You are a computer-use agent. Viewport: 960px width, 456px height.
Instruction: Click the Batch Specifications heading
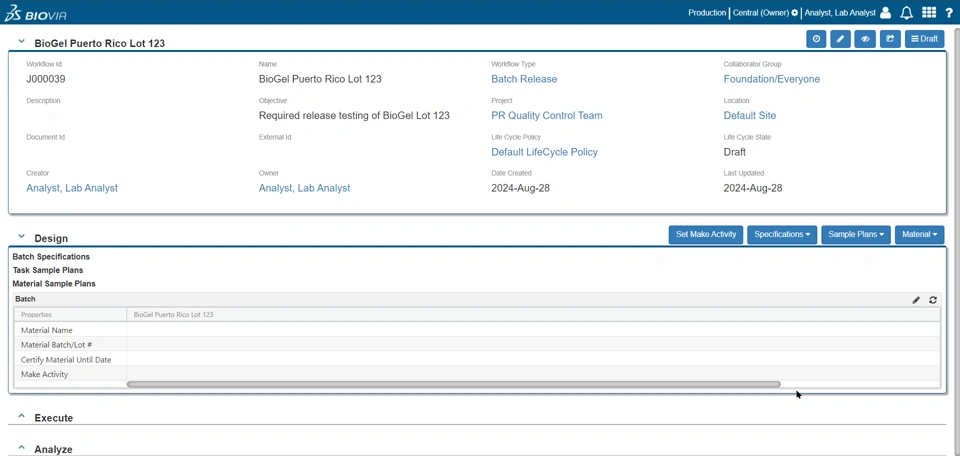(51, 256)
